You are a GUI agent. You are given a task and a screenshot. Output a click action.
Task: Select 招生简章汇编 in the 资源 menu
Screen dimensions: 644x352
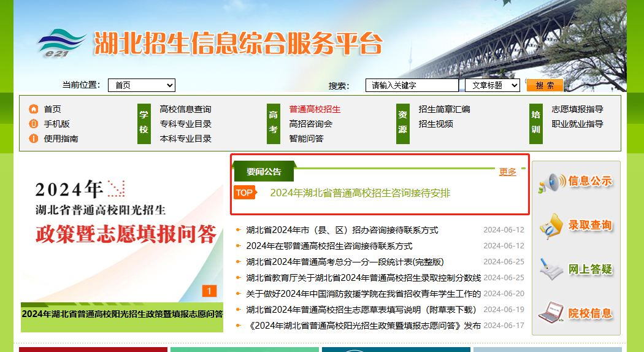click(x=444, y=109)
